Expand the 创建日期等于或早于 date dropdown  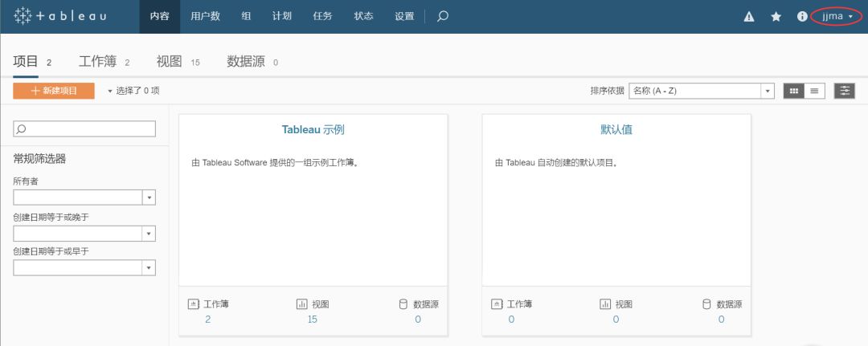click(x=149, y=268)
